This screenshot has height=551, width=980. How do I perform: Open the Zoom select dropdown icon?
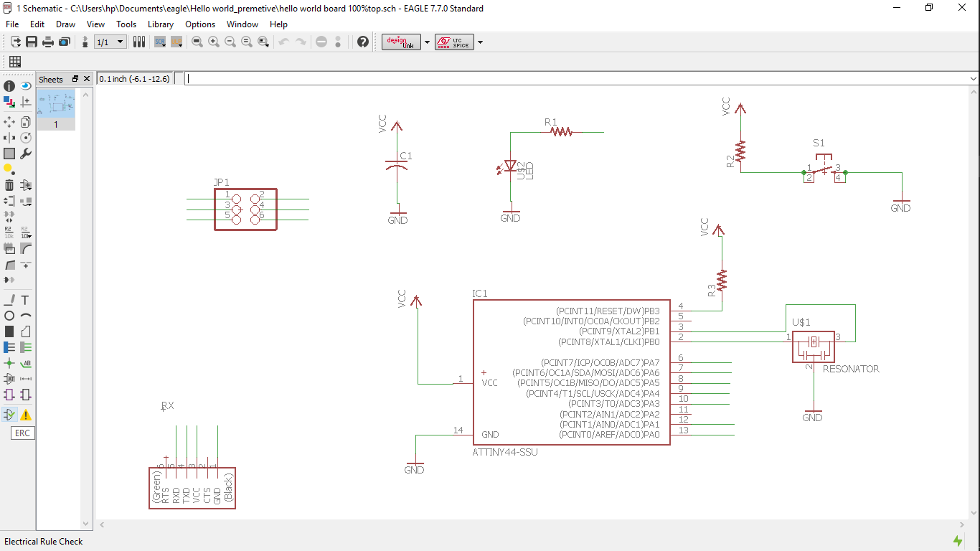click(263, 42)
